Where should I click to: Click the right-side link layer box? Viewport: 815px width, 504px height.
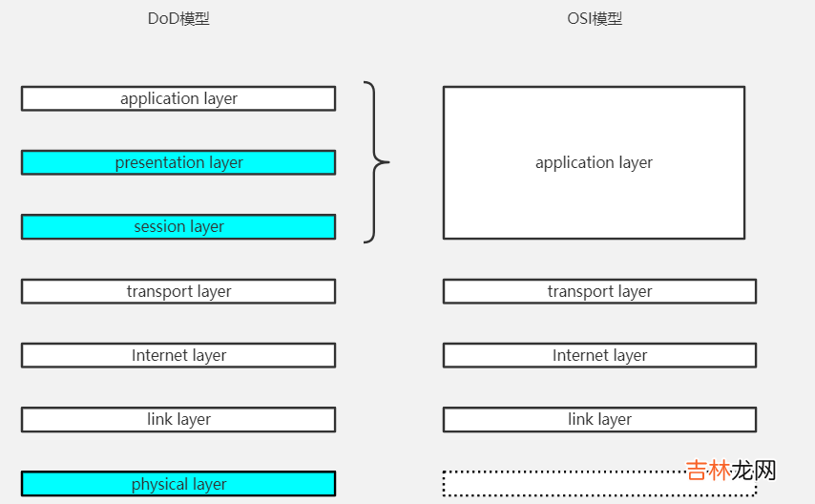(599, 419)
